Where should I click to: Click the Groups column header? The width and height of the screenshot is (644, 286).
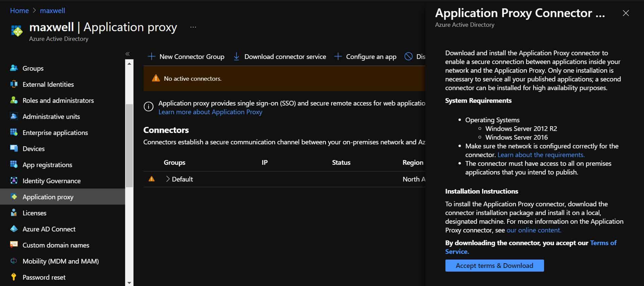click(174, 162)
